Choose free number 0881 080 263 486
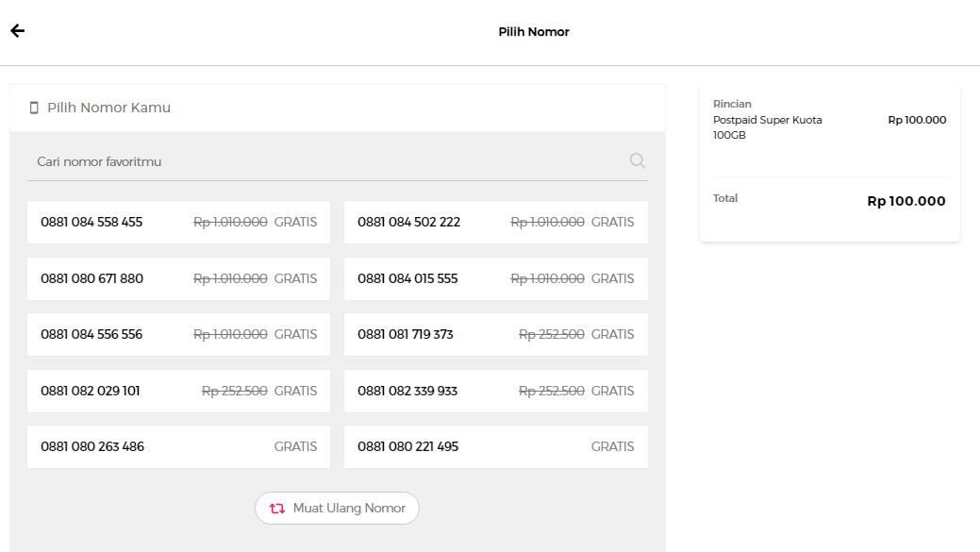This screenshot has height=552, width=980. [x=178, y=446]
